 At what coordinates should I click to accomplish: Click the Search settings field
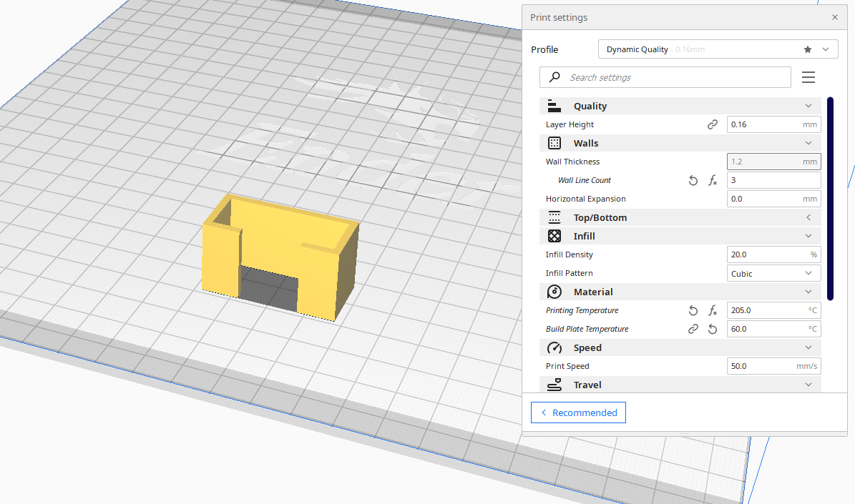(x=665, y=77)
